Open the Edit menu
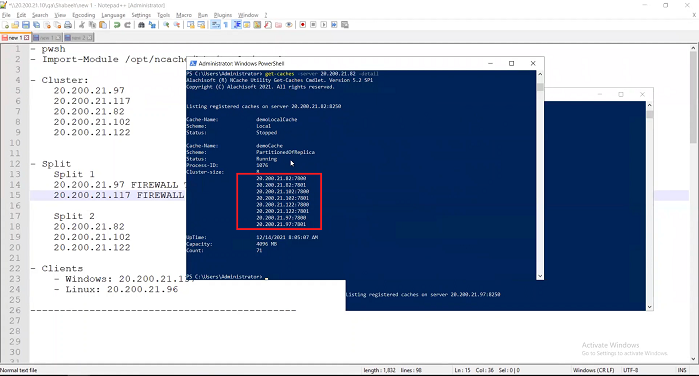The image size is (699, 376). [21, 15]
